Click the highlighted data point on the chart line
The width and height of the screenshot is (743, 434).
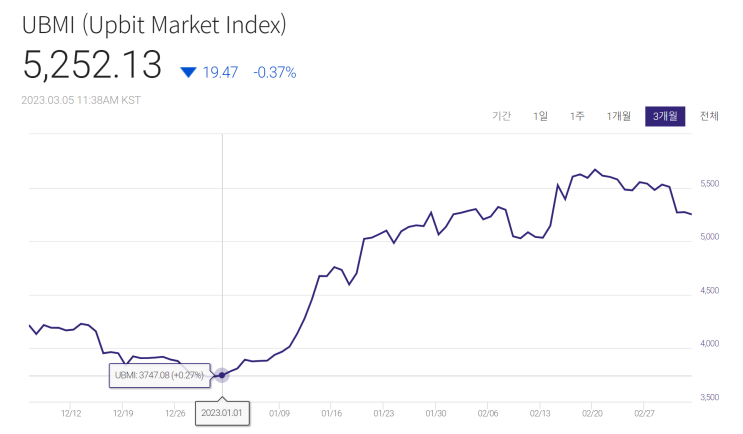coord(222,375)
